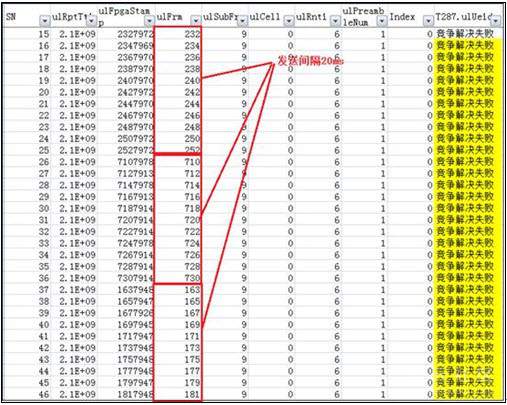Open the ulRnti column filter dropdown
Image resolution: width=507 pixels, height=405 pixels.
(336, 22)
